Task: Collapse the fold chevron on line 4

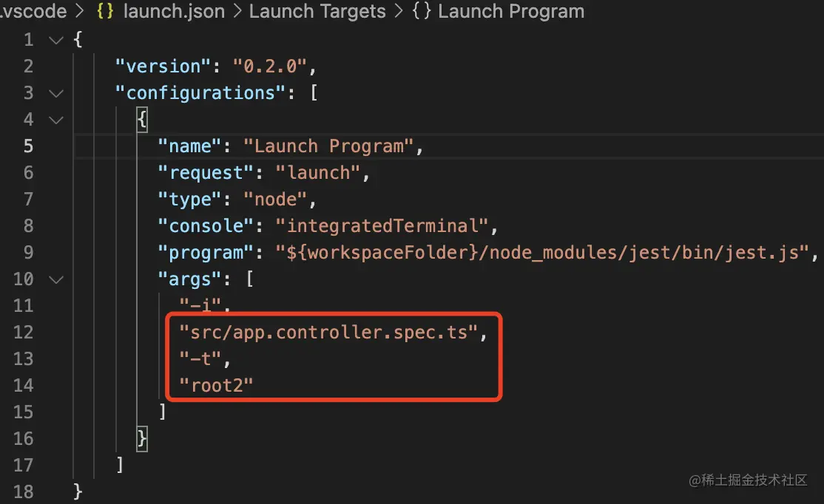Action: (56, 120)
